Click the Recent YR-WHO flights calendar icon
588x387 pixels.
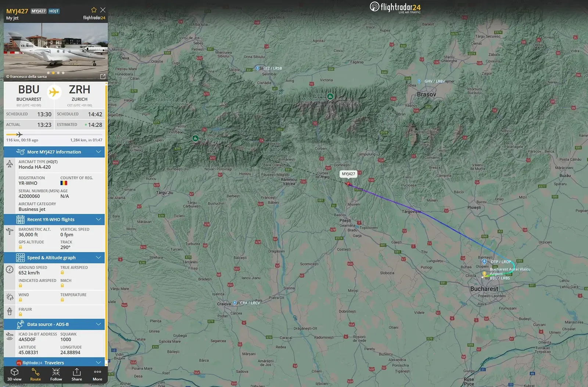coord(21,220)
